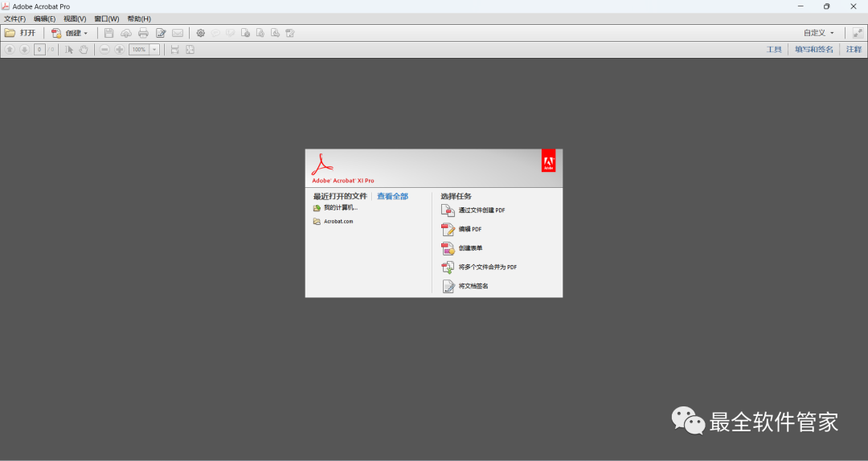Click Acrobat.com in recent files
The width and height of the screenshot is (868, 461).
[x=333, y=222]
